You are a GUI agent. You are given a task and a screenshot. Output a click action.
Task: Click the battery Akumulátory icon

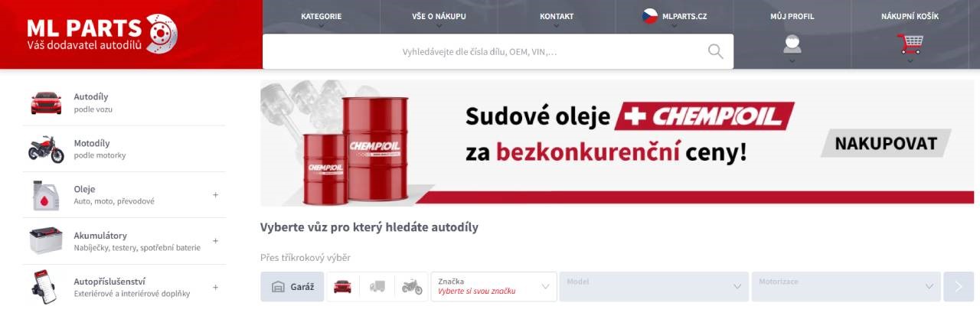click(46, 241)
